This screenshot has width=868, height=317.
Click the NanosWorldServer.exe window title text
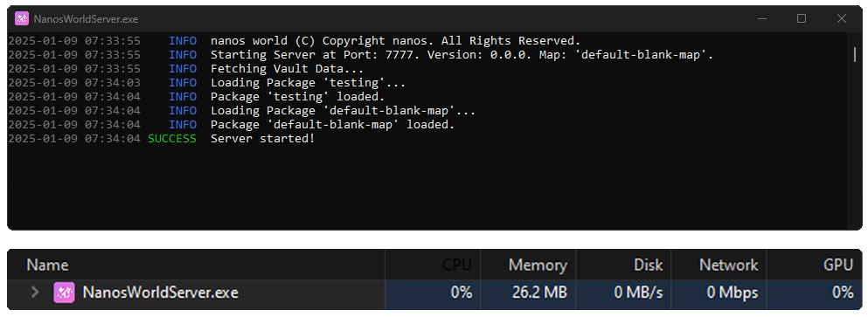86,19
